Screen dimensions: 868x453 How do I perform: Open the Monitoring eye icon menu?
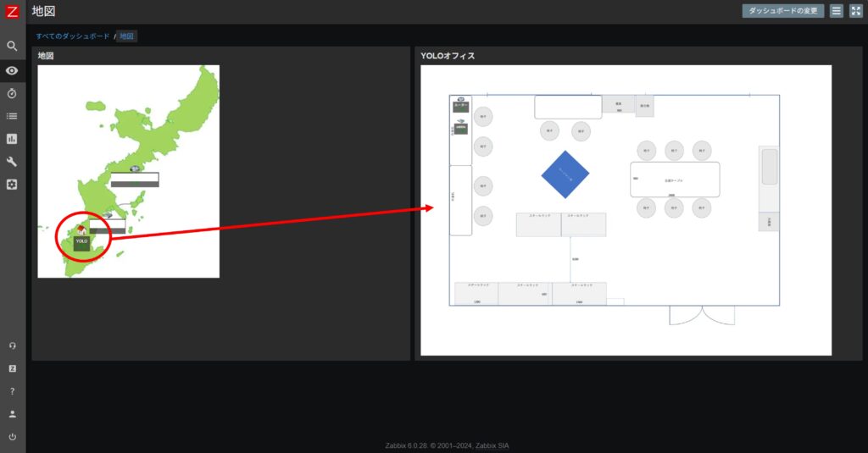pos(12,70)
